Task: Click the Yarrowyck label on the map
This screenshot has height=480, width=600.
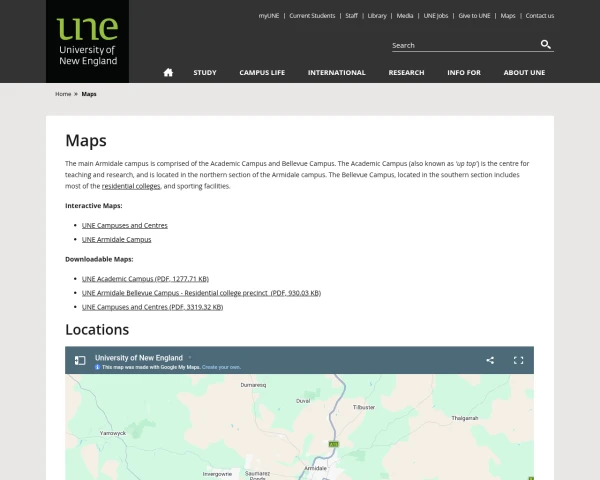Action: 112,433
